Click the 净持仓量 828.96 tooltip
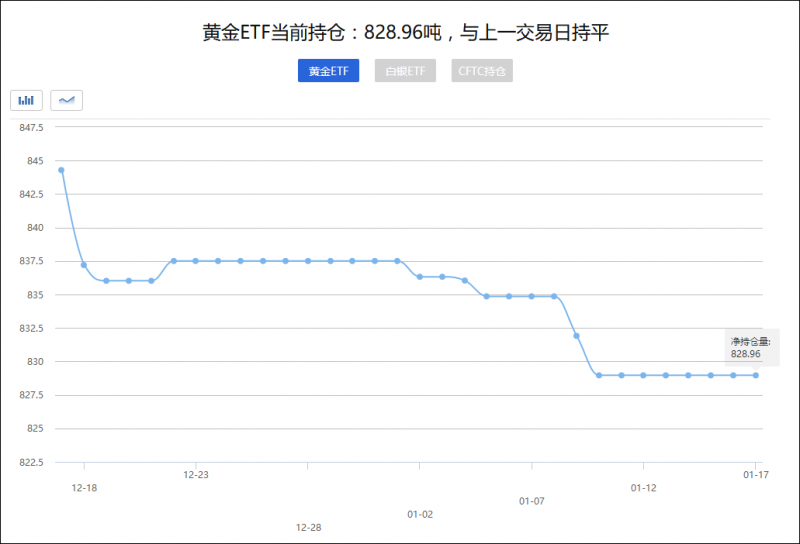The height and width of the screenshot is (544, 800). pos(752,348)
